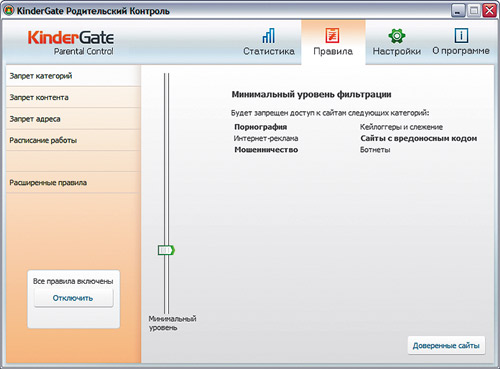Minimize the KinderGate window

(458, 10)
